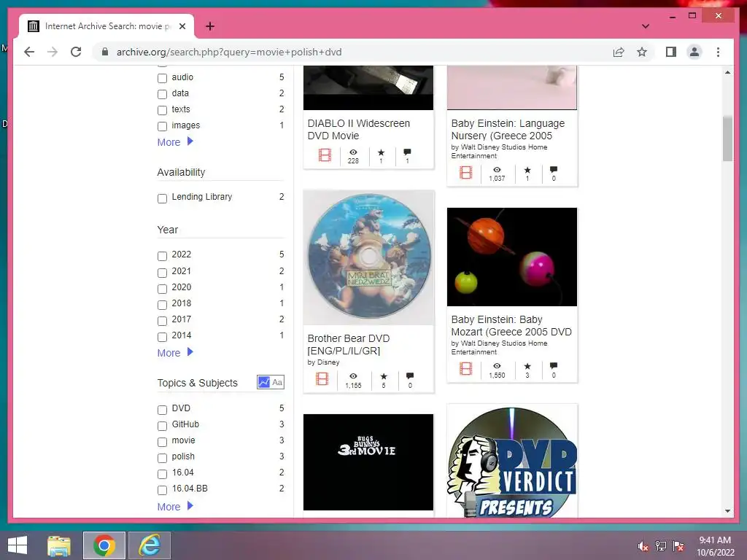Click the film icon on Baby Mozart card
747x560 pixels.
[466, 368]
